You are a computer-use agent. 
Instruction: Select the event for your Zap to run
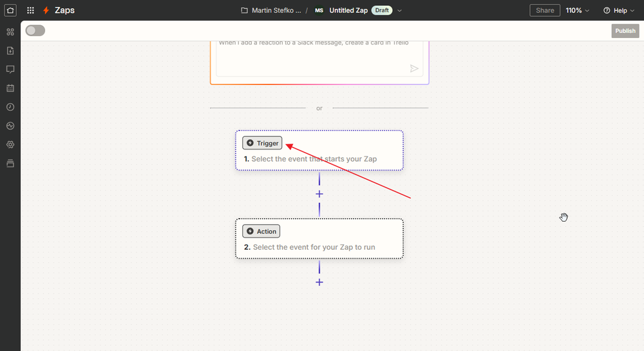pos(314,247)
